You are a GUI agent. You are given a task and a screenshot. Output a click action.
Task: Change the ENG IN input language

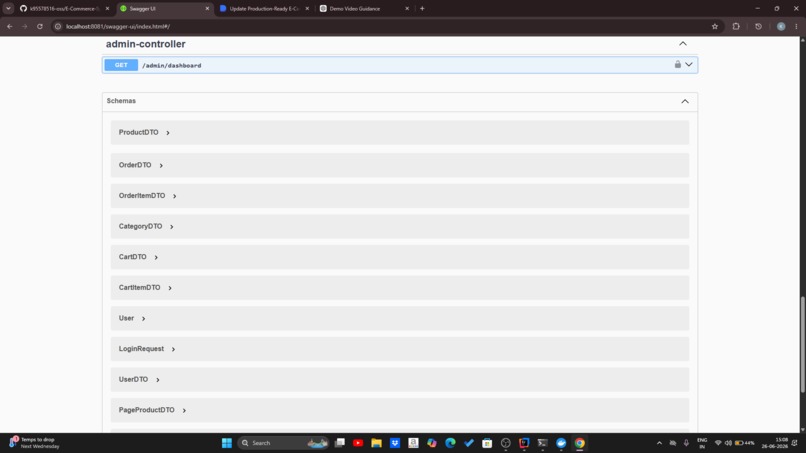tap(702, 443)
